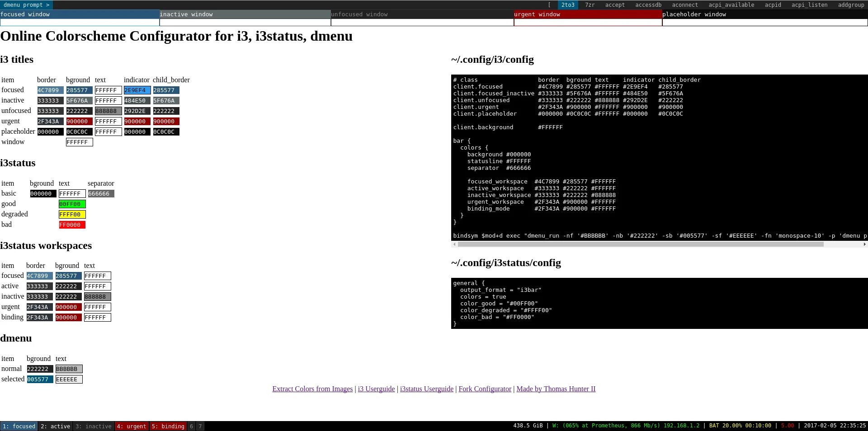Choose the highlighted 2to3 entry in dmenu

568,5
